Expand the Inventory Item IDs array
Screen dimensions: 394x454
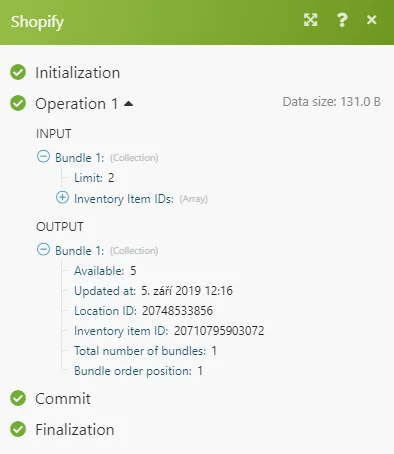click(x=62, y=198)
